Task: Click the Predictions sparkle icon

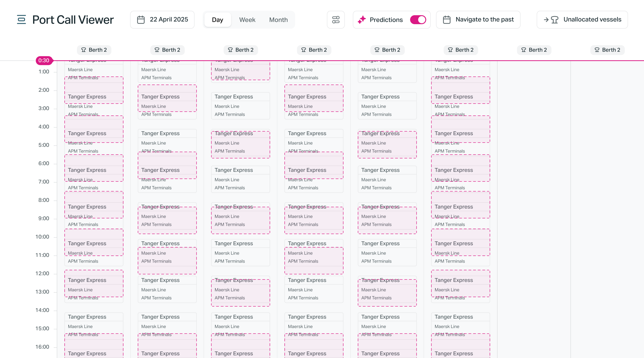Action: pos(362,20)
